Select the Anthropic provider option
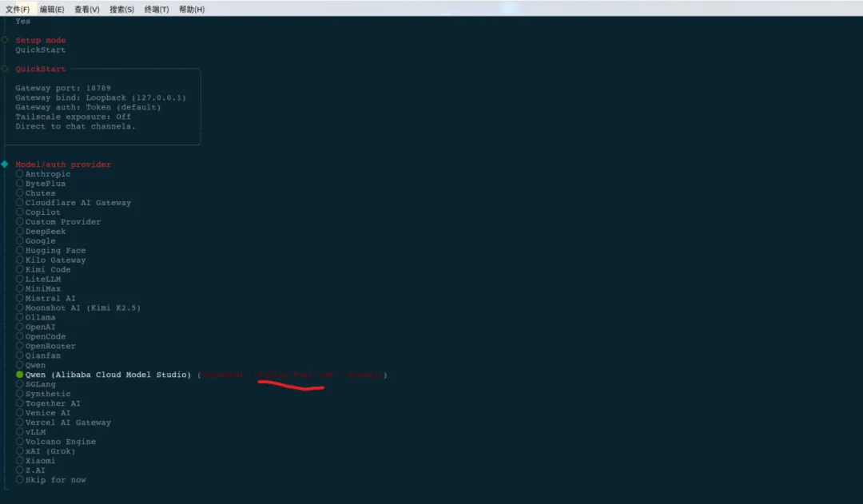The image size is (863, 504). [x=43, y=174]
